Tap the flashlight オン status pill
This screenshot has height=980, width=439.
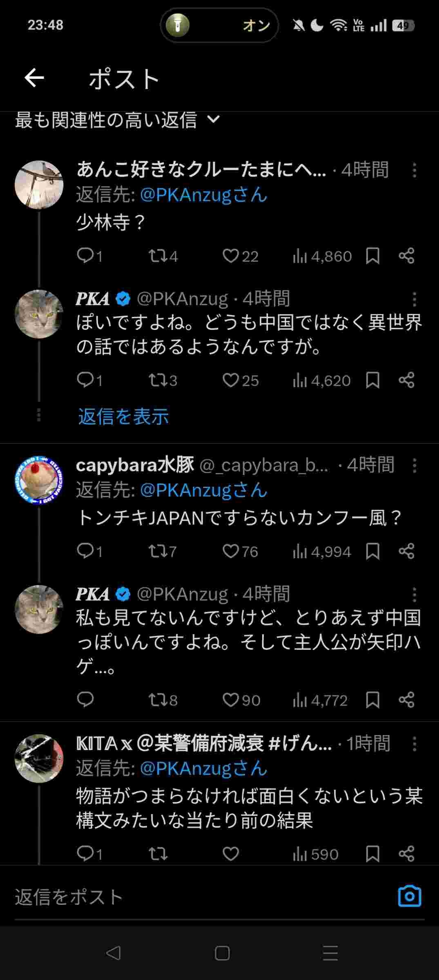[219, 25]
